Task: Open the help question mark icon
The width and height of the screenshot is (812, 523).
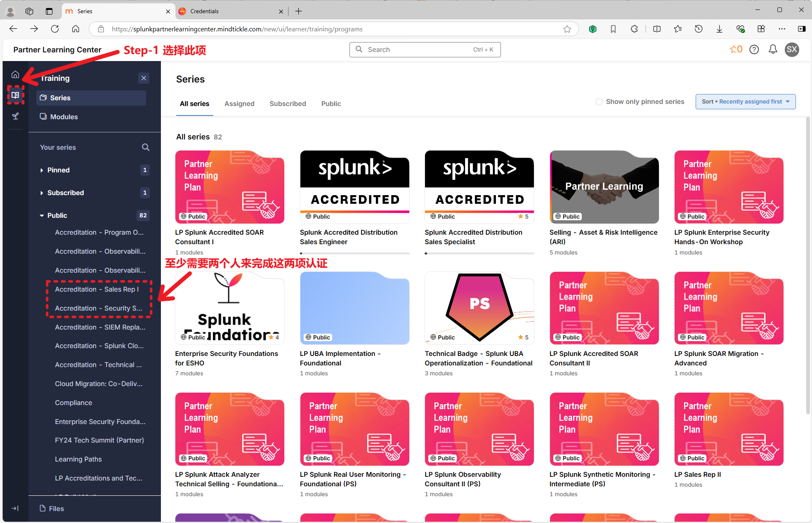Action: [754, 49]
